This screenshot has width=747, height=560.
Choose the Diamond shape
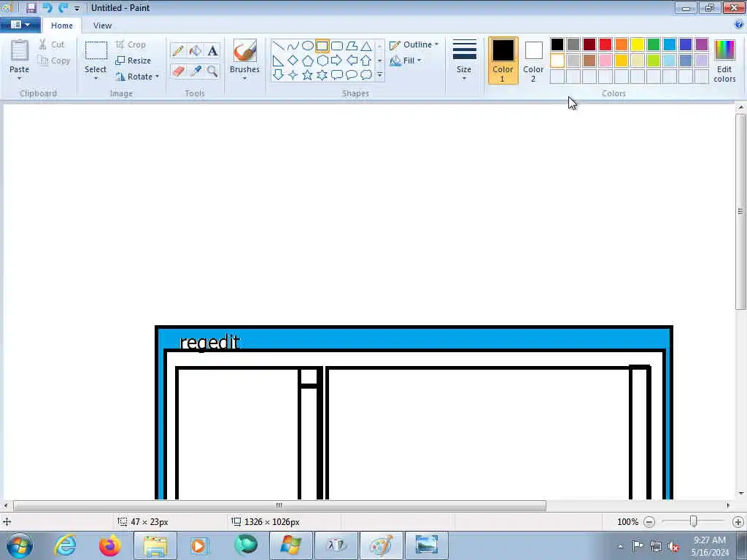(293, 61)
